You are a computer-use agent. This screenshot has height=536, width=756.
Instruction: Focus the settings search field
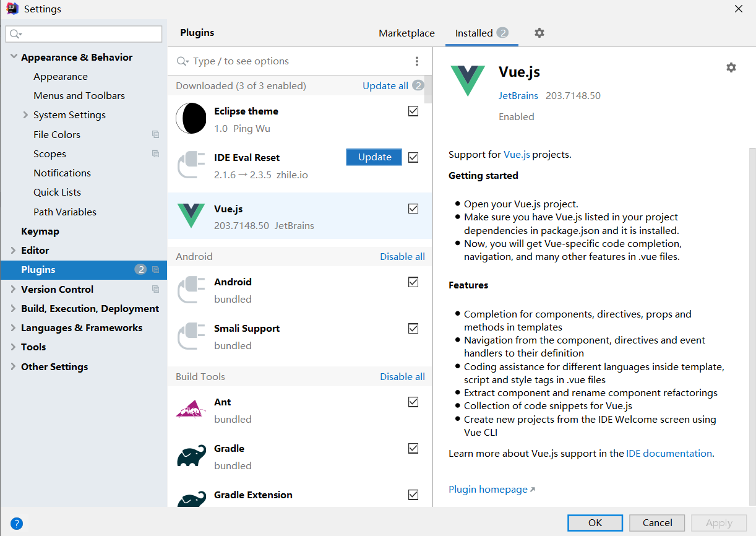pyautogui.click(x=84, y=34)
